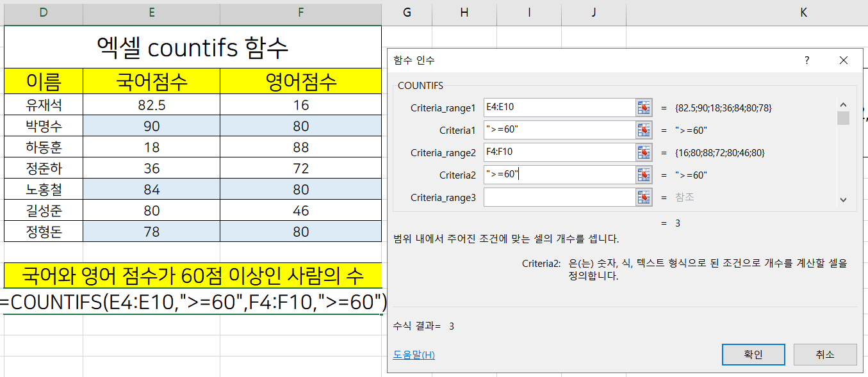Image resolution: width=868 pixels, height=377 pixels.
Task: Select the cell 박명수
Action: click(x=44, y=126)
